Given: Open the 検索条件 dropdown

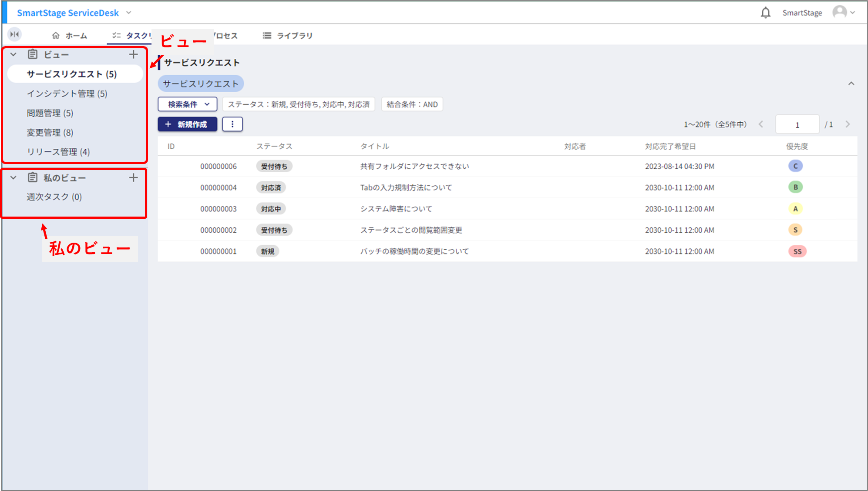Looking at the screenshot, I should click(x=188, y=104).
